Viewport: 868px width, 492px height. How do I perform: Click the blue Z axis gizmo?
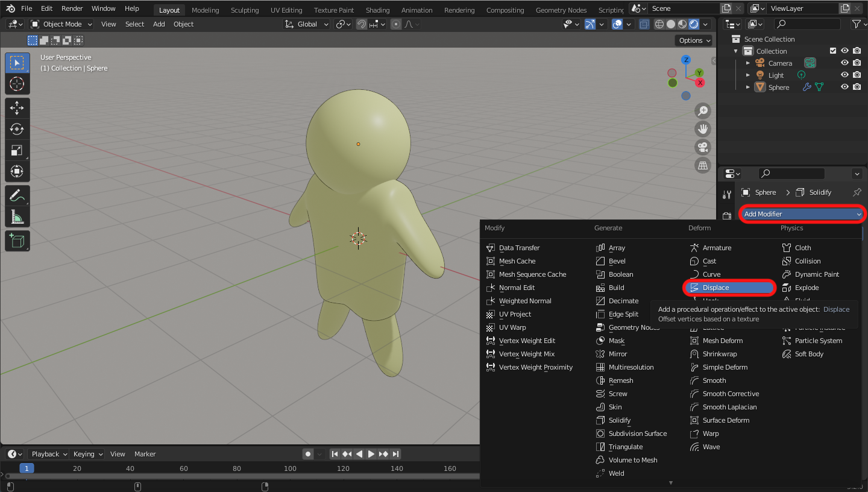click(686, 60)
